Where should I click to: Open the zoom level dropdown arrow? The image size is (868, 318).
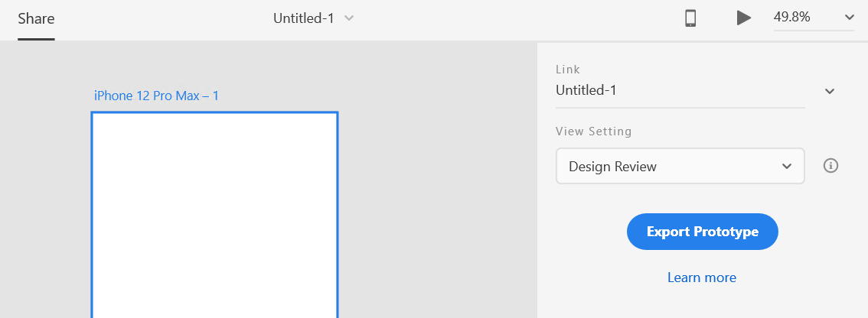pos(849,18)
